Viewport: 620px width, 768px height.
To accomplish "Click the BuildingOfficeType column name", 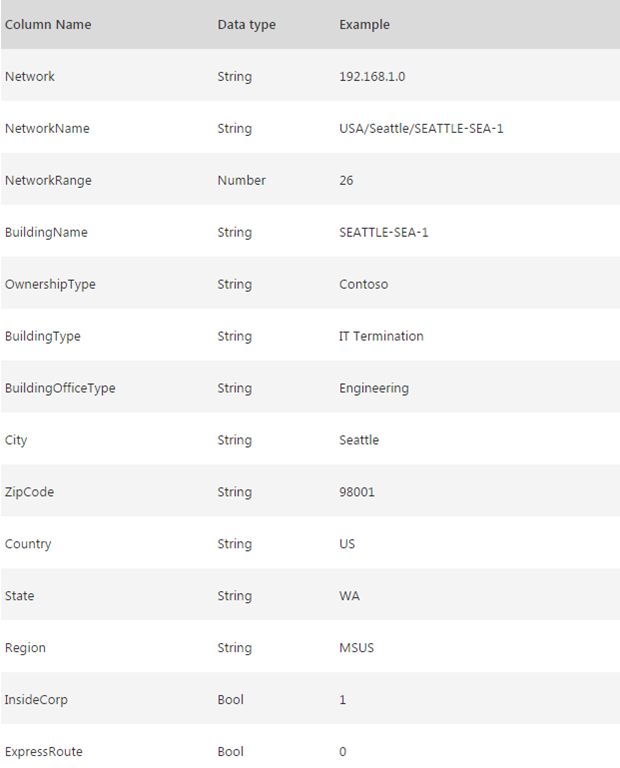I will pyautogui.click(x=60, y=388).
